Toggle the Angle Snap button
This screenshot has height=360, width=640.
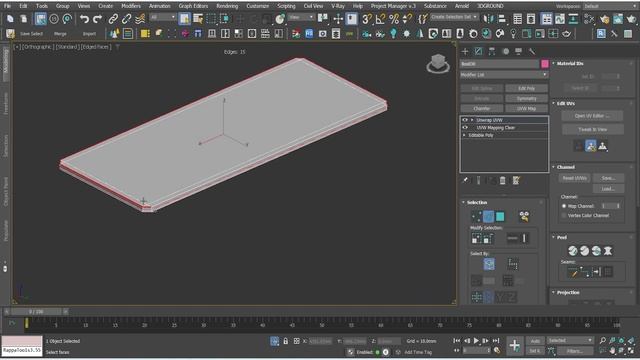[x=380, y=19]
